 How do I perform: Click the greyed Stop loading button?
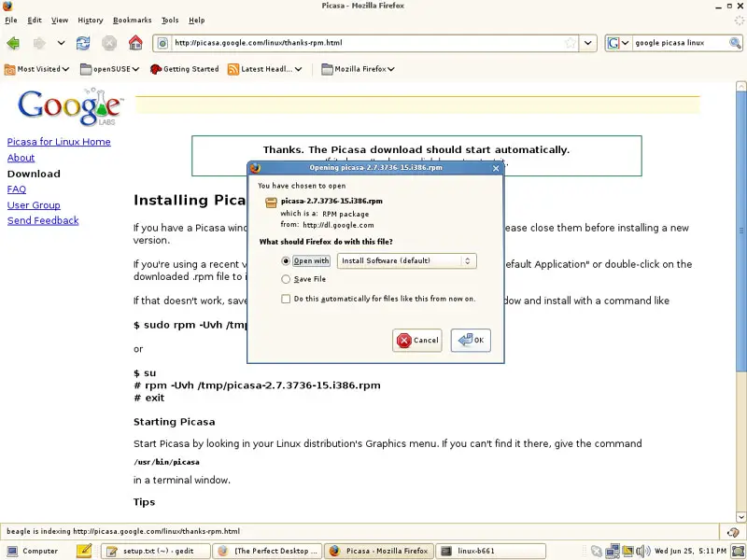click(109, 43)
